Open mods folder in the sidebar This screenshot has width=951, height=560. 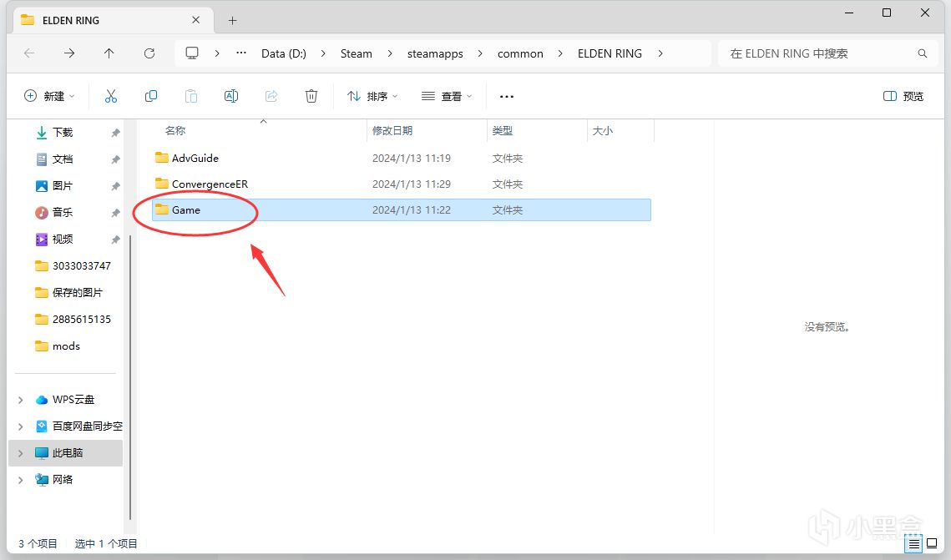[x=58, y=346]
